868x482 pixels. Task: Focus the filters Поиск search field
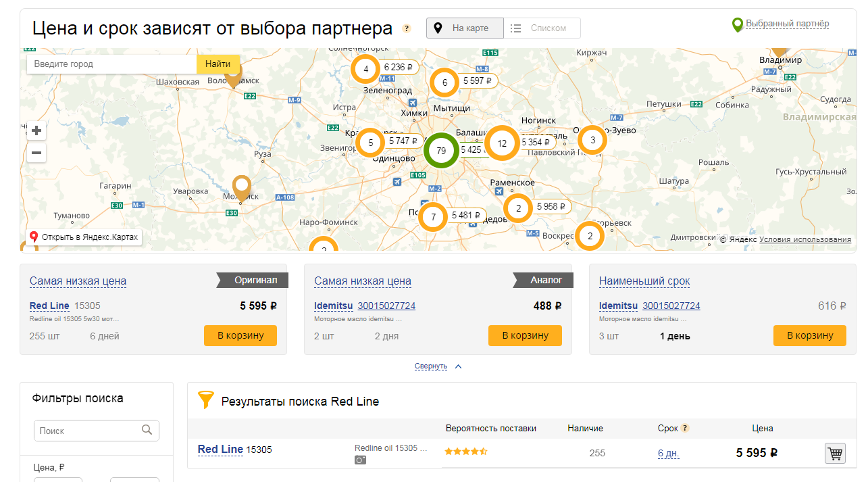97,431
